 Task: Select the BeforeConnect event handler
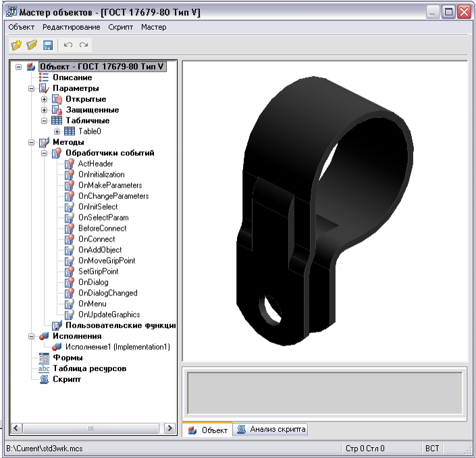(103, 229)
